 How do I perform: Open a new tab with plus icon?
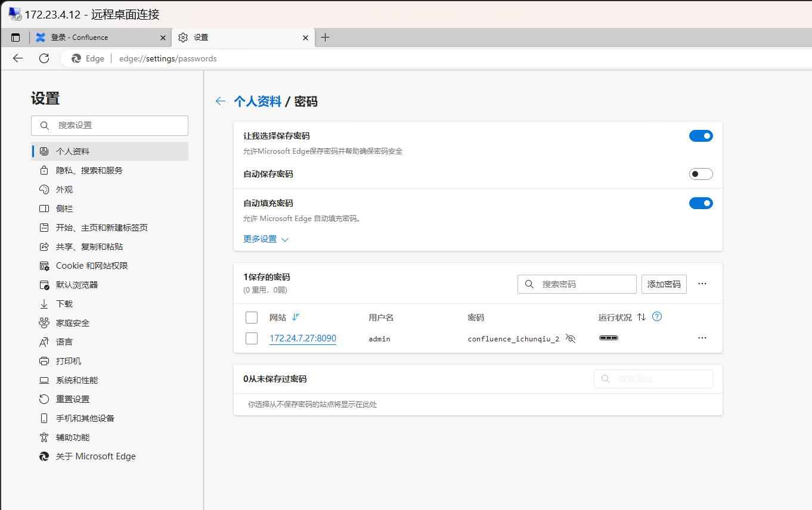(x=325, y=38)
